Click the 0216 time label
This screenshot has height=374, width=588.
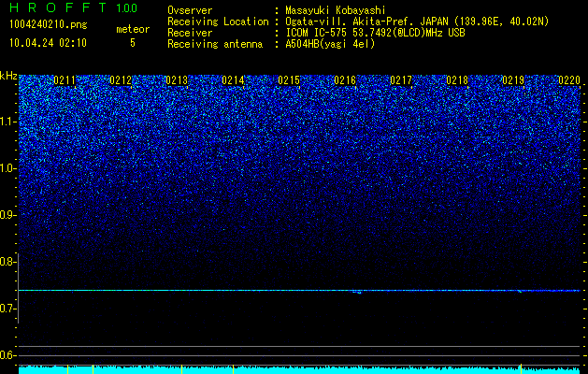pyautogui.click(x=345, y=80)
